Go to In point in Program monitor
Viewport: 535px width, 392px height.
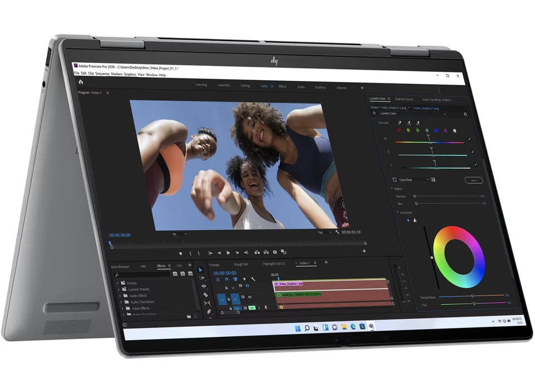pyautogui.click(x=211, y=253)
